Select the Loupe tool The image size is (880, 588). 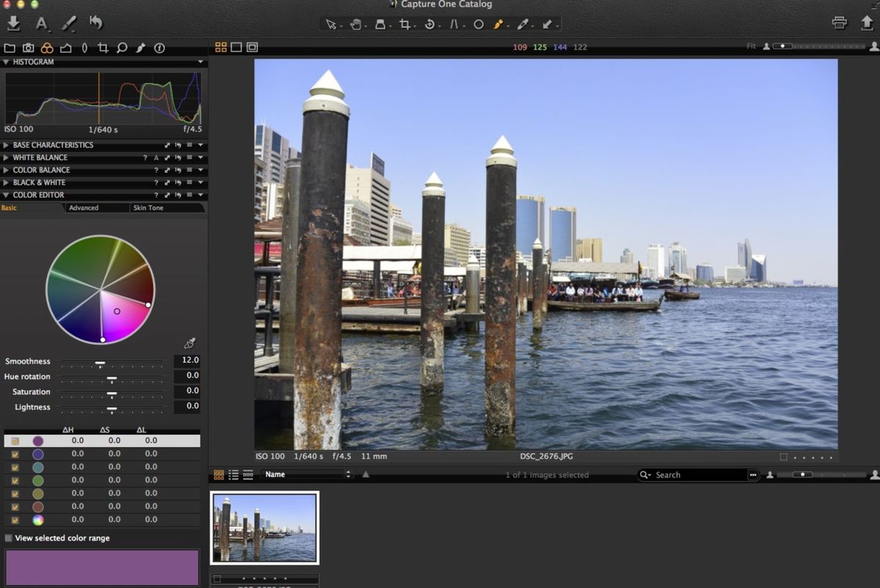(x=381, y=24)
